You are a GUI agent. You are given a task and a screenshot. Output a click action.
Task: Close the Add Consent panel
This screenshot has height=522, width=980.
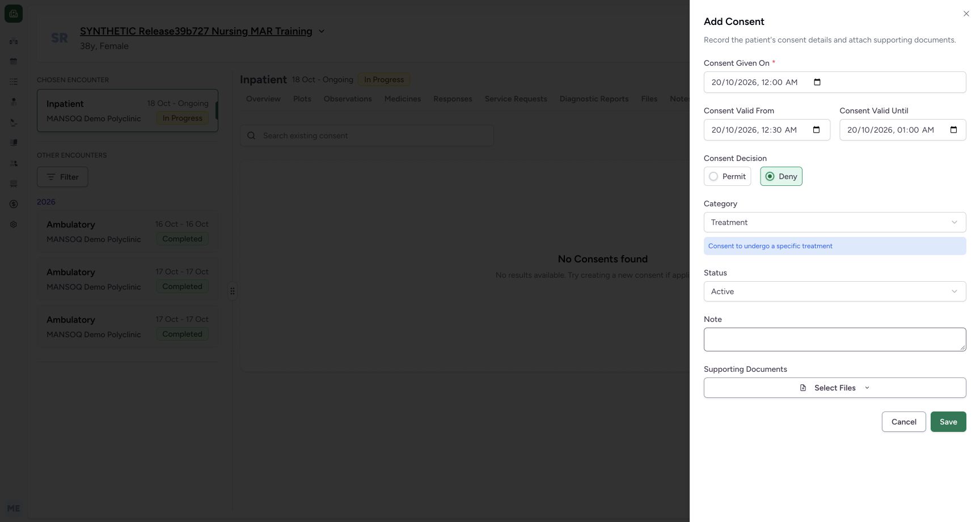coord(966,14)
